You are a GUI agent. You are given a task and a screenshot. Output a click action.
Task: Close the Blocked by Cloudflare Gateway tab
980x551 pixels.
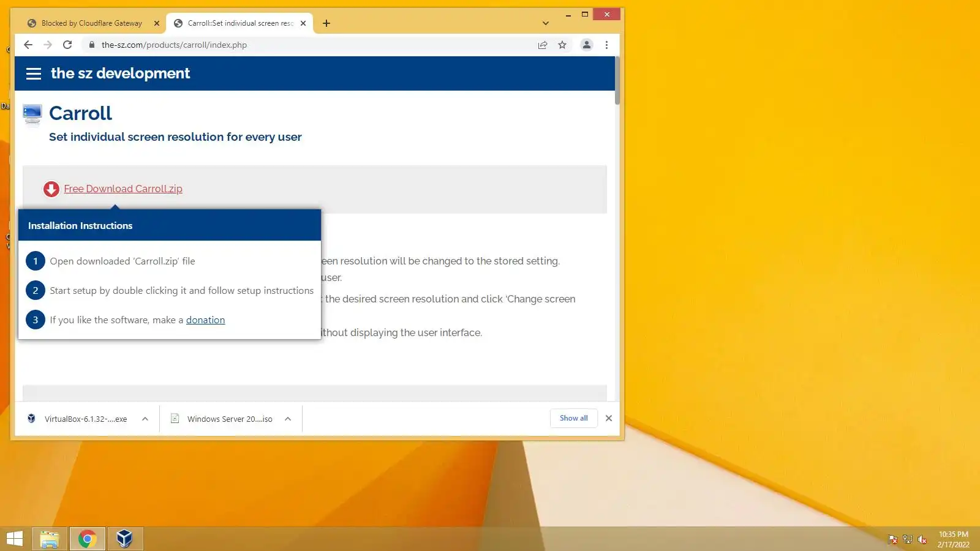click(x=157, y=23)
